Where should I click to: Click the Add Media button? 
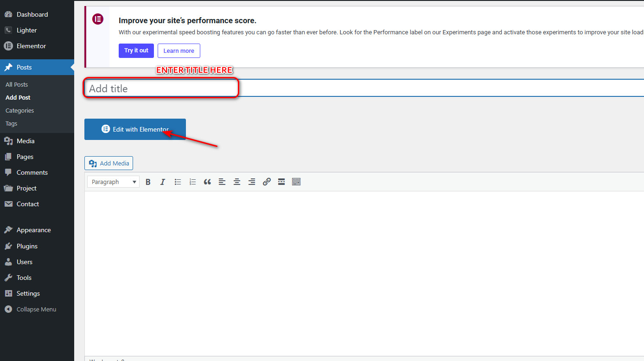(x=109, y=163)
